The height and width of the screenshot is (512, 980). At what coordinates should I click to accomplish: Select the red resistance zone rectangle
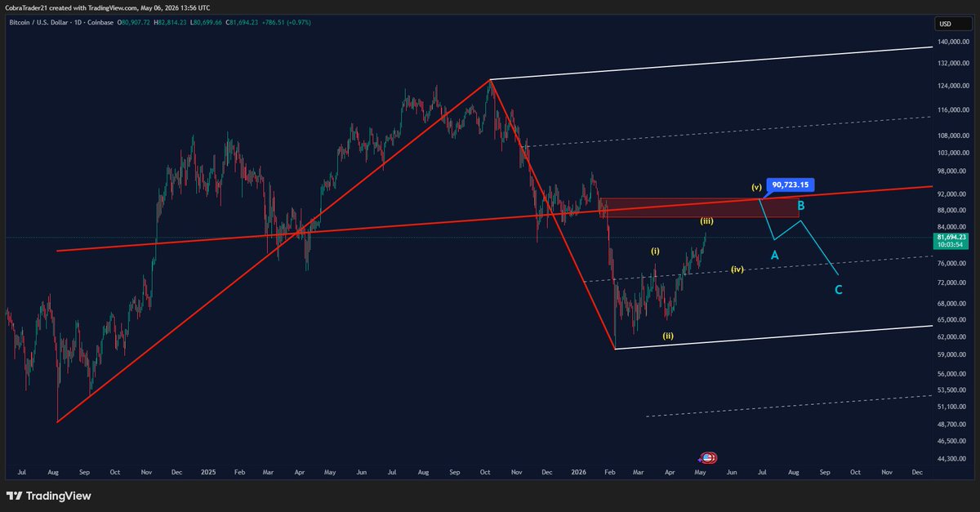[698, 207]
